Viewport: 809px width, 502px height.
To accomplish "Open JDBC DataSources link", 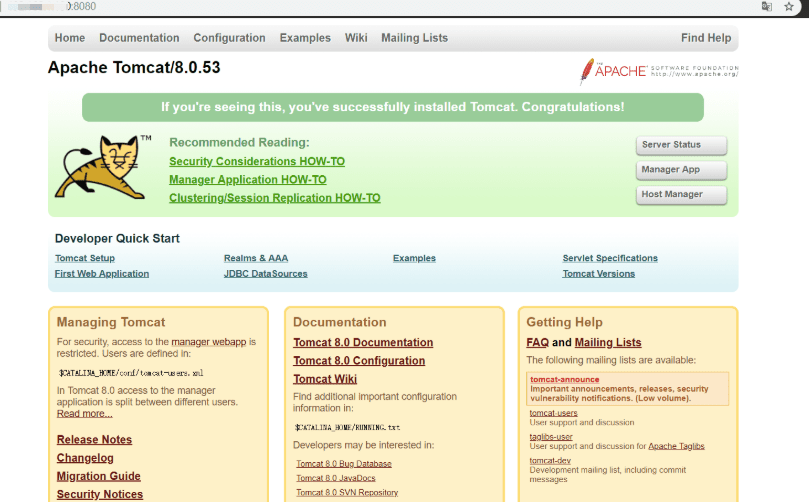I will pyautogui.click(x=265, y=274).
